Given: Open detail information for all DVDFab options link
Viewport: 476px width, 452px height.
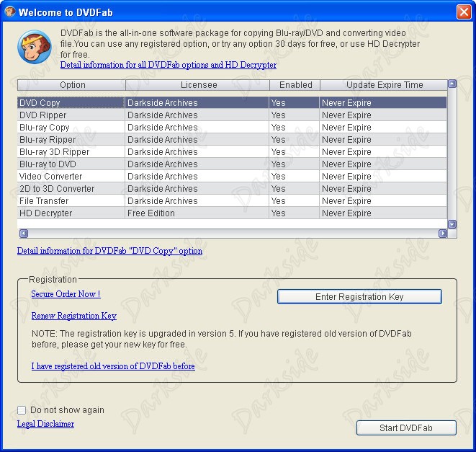Looking at the screenshot, I should click(x=169, y=65).
